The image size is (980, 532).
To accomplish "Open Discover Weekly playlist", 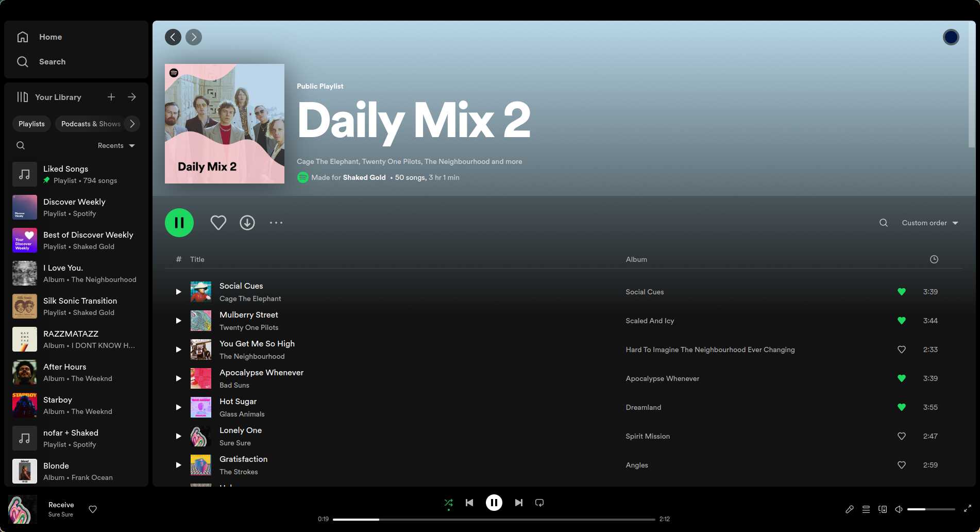I will [76, 207].
